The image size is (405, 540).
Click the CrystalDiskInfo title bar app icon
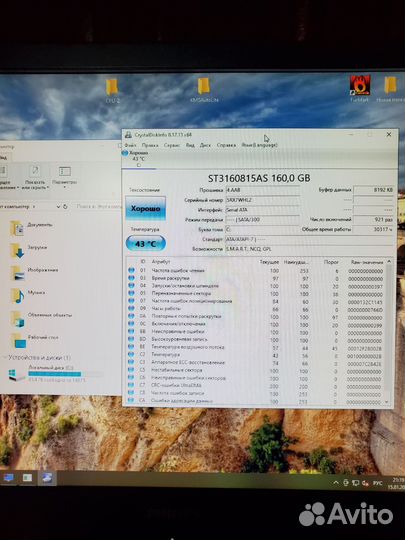(x=128, y=135)
